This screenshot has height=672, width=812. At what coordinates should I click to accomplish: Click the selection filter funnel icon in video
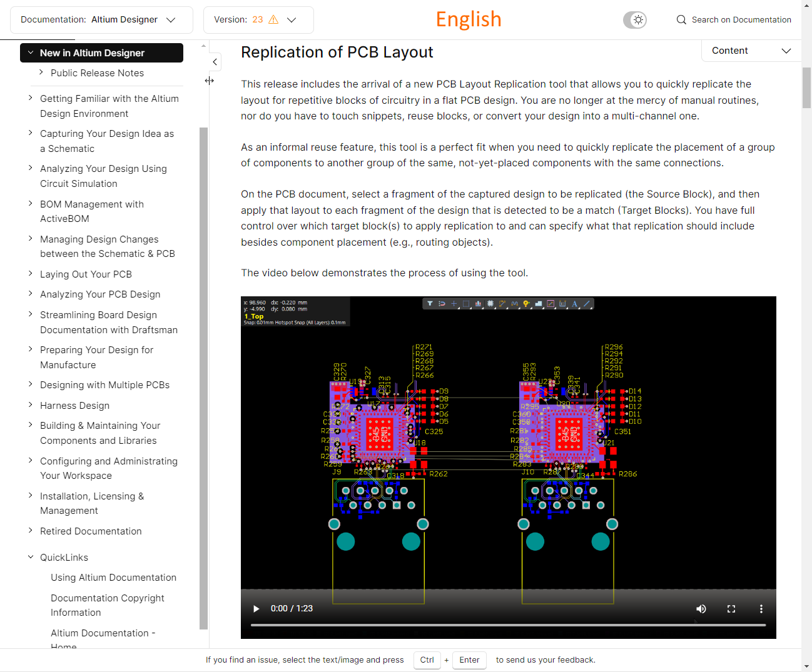430,304
